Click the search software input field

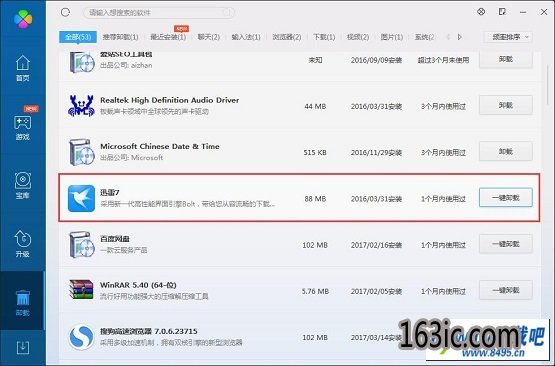pyautogui.click(x=159, y=13)
